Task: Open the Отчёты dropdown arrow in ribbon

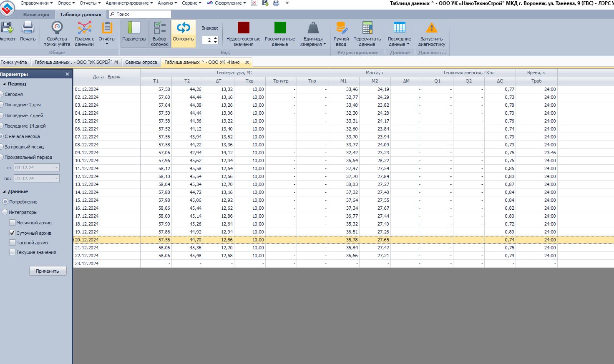Action: click(x=107, y=44)
